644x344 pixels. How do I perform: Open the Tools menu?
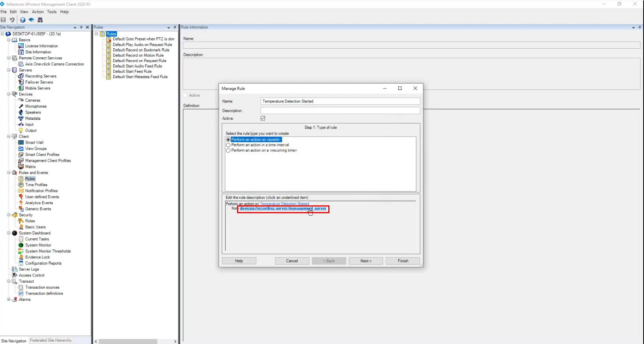(x=52, y=12)
